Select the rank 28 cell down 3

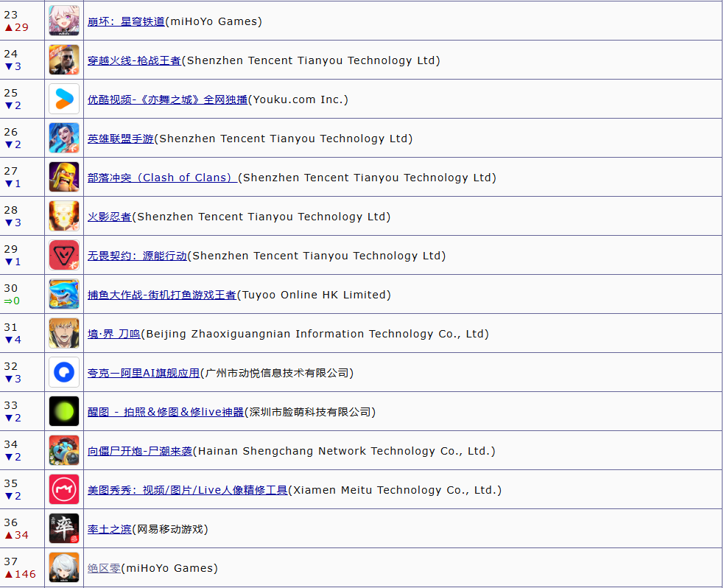pyautogui.click(x=22, y=216)
